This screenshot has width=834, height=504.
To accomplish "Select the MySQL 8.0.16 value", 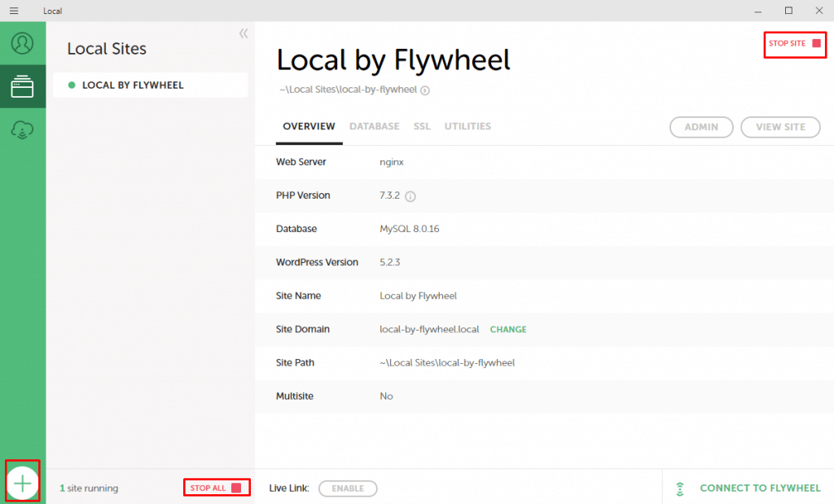I will click(x=409, y=229).
